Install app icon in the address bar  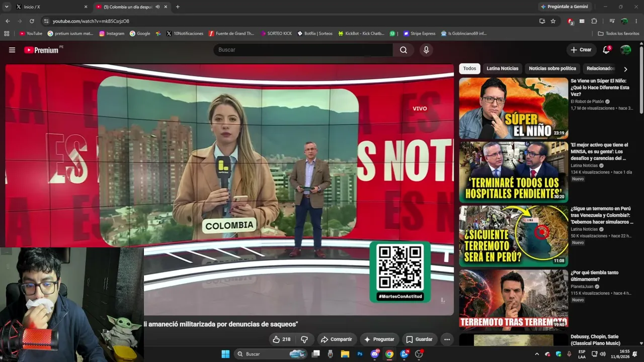pyautogui.click(x=542, y=21)
